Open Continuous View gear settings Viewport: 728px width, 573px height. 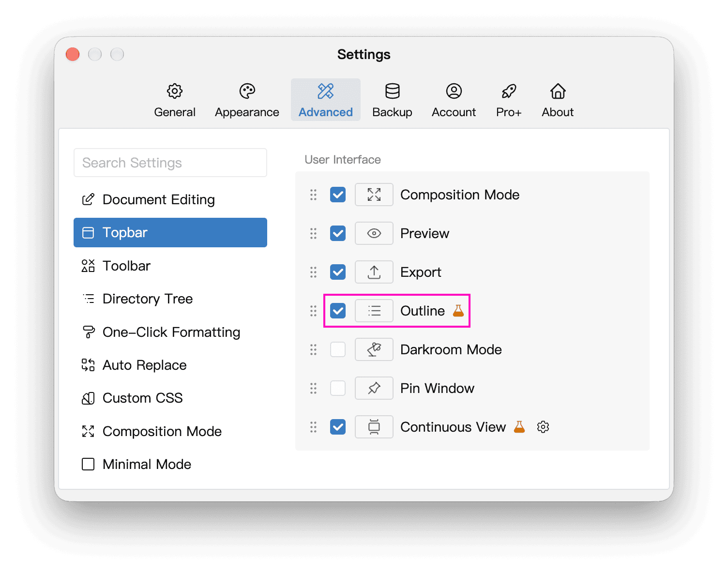(x=543, y=427)
